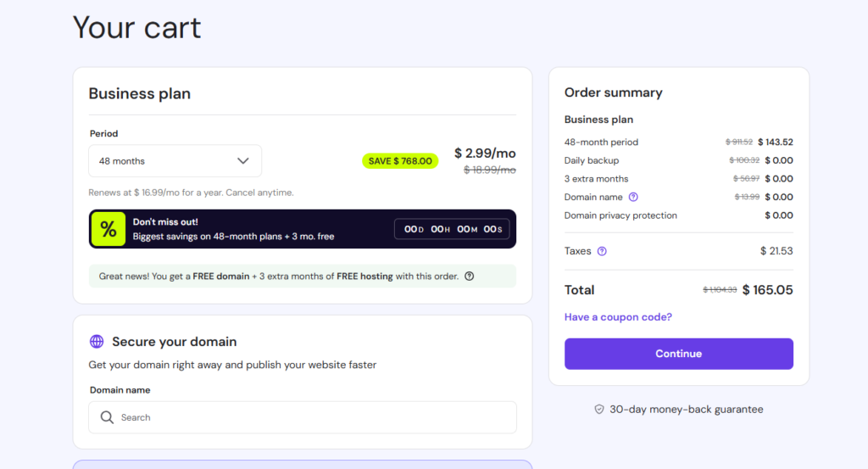Click the crossed-out $ 1,104.33 total
The width and height of the screenshot is (868, 469).
(x=720, y=290)
